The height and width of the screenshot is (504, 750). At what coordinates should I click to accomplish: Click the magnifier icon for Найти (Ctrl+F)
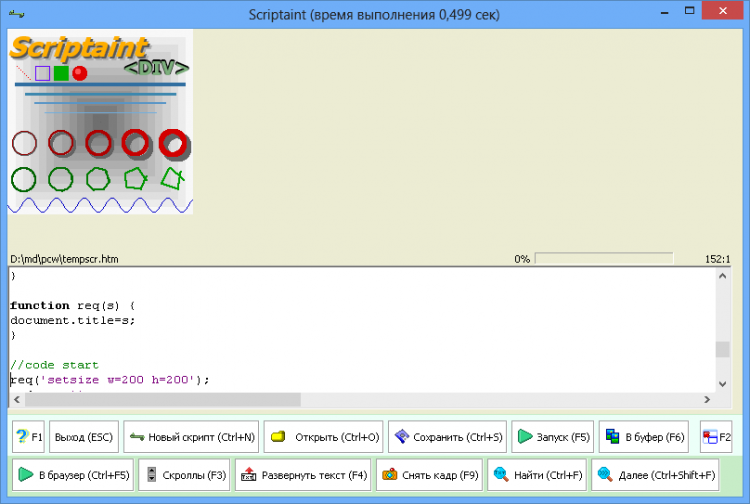(x=501, y=474)
